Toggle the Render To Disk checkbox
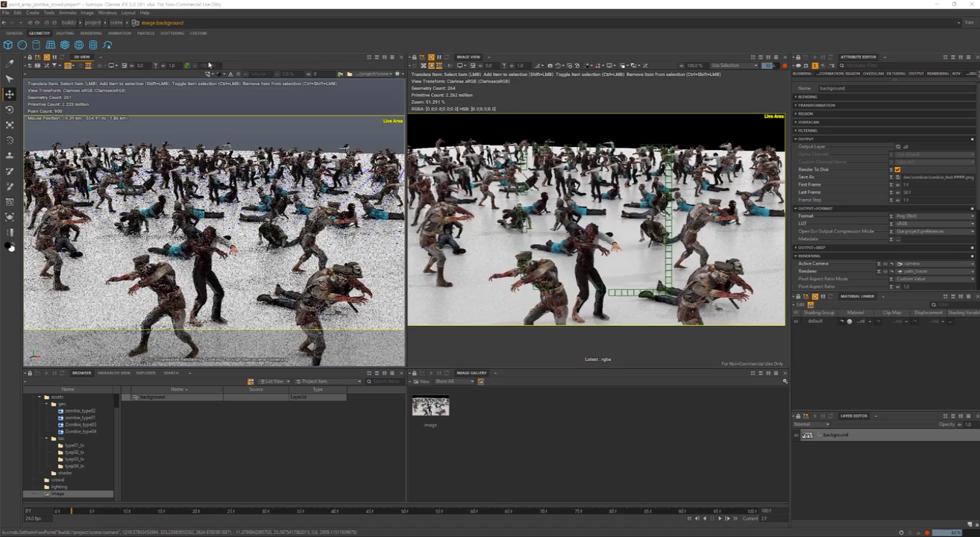The image size is (980, 537). coord(898,169)
